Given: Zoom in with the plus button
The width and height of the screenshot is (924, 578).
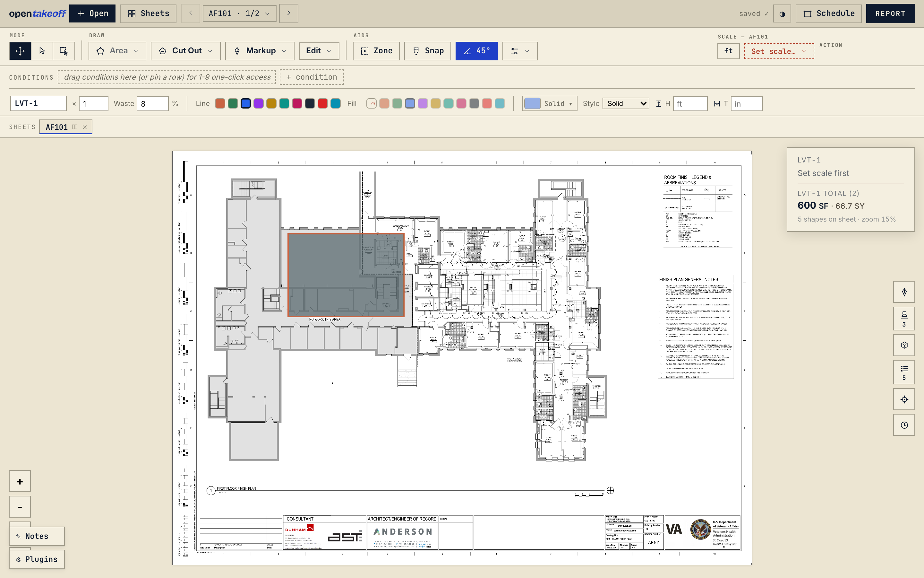Looking at the screenshot, I should click(20, 481).
